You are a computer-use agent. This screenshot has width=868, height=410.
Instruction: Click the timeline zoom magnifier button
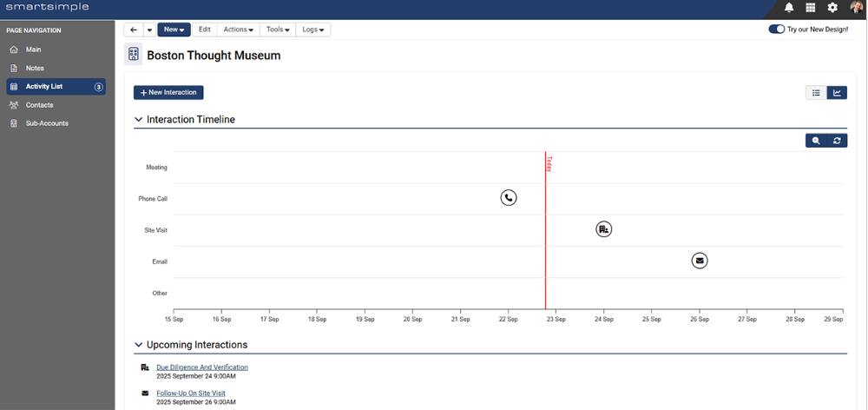(x=816, y=141)
